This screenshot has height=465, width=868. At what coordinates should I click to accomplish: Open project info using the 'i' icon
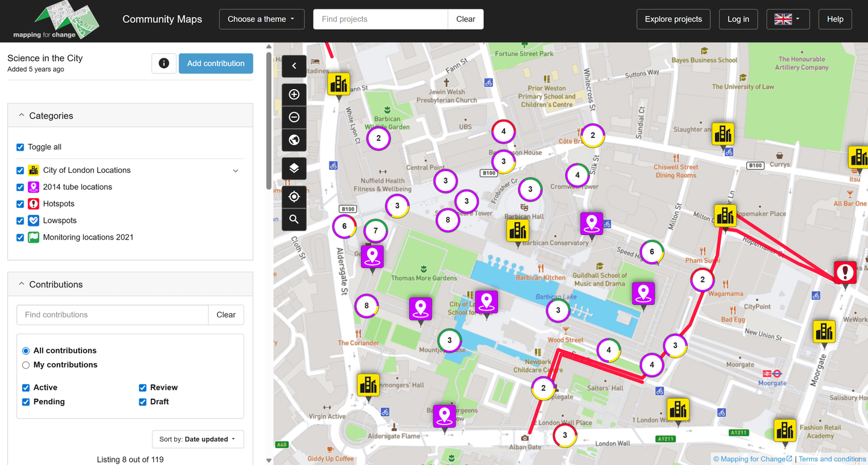coord(163,63)
